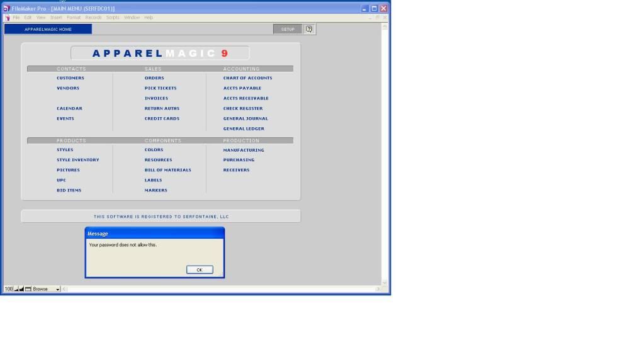
Task: Go to Styles under Products
Action: point(65,150)
